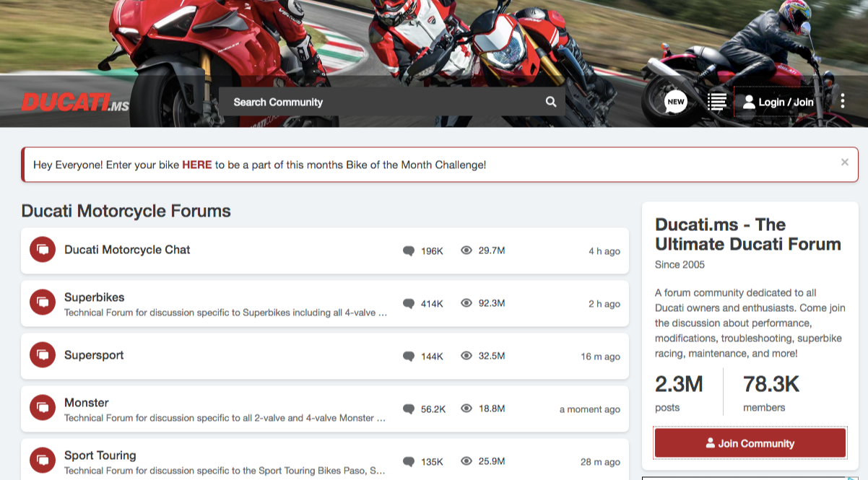The height and width of the screenshot is (480, 868).
Task: Click the views eye icon for Ducati Motorcycle Chat
Action: (x=466, y=250)
